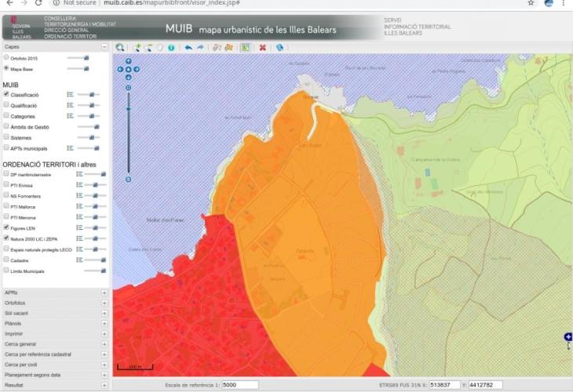Pan map up with north arrow button

pyautogui.click(x=128, y=61)
